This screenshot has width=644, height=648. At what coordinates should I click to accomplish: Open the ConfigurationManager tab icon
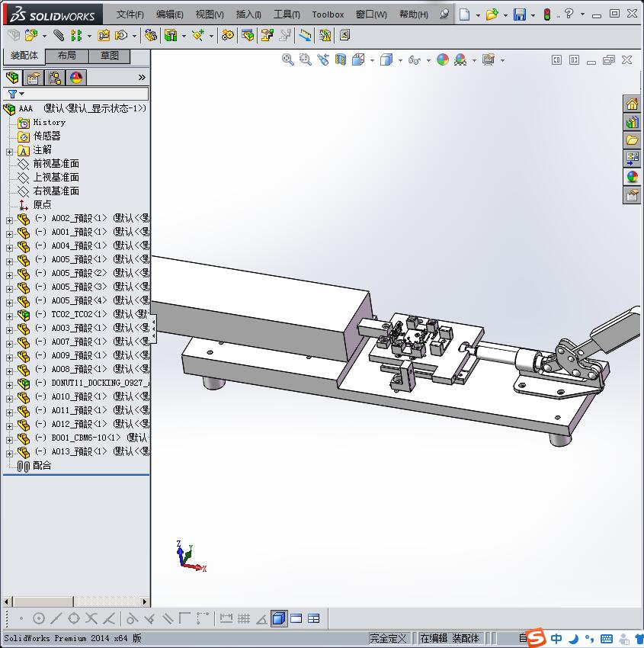click(x=55, y=78)
